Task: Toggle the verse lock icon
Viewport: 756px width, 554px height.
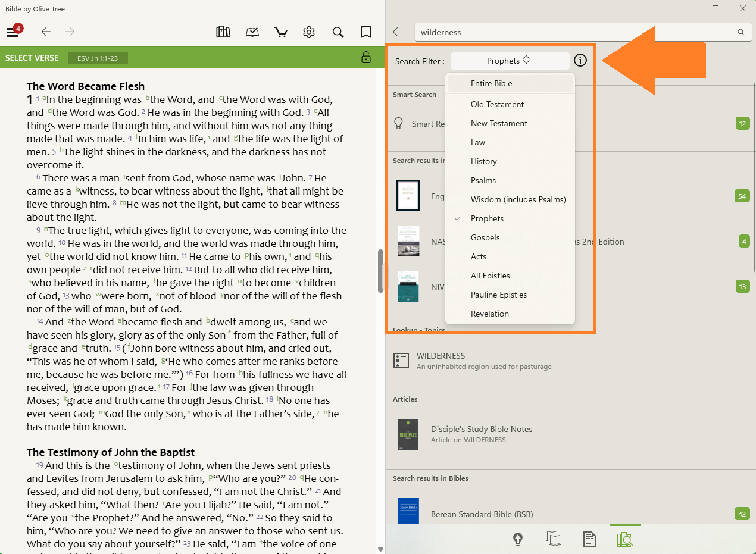Action: [x=366, y=57]
